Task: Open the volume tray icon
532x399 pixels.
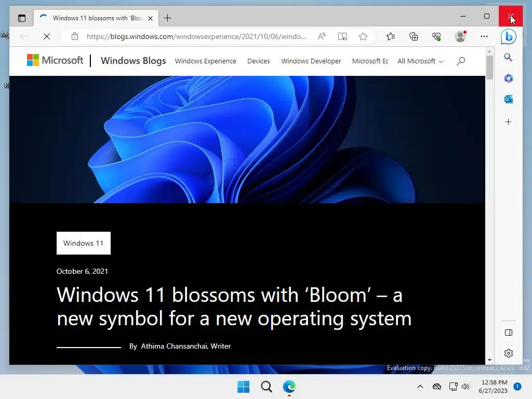Action: tap(465, 387)
